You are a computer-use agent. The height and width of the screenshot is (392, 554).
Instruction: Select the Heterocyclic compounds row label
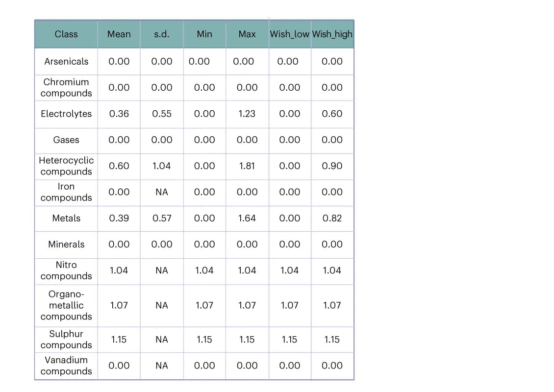click(66, 166)
